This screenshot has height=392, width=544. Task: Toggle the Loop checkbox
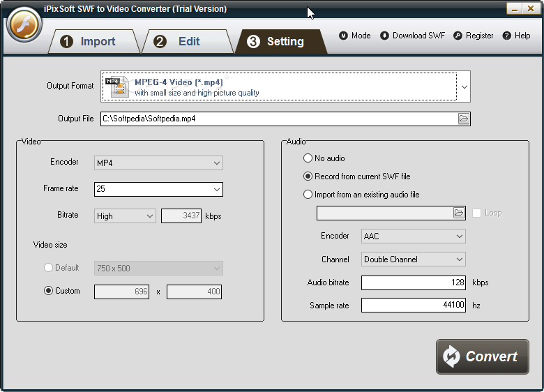(476, 213)
